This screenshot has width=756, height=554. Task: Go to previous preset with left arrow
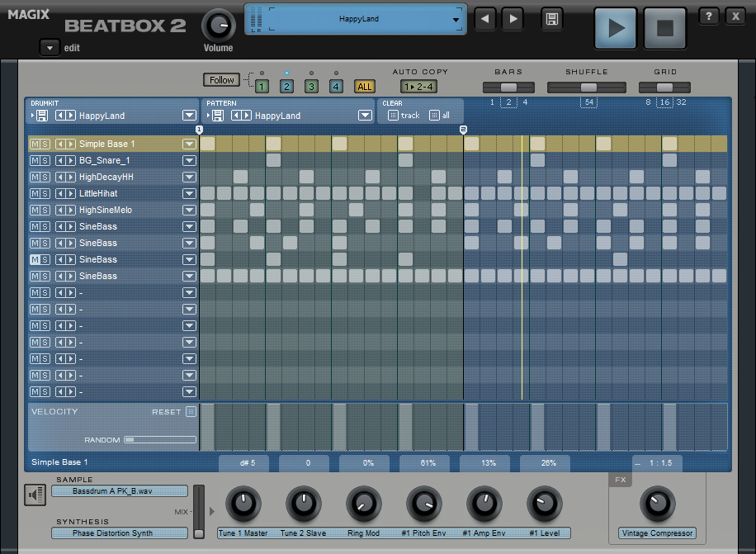(x=485, y=19)
